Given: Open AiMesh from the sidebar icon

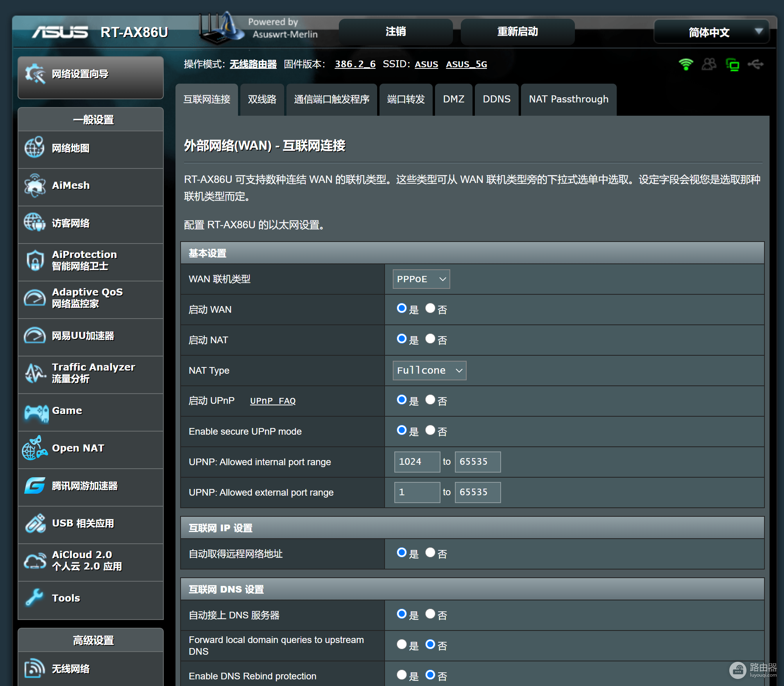Looking at the screenshot, I should pos(35,186).
